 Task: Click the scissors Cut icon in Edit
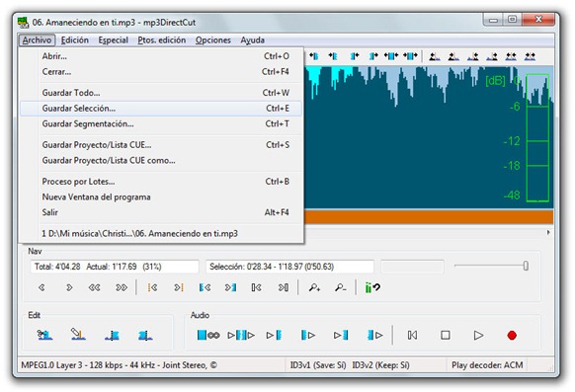pyautogui.click(x=44, y=335)
